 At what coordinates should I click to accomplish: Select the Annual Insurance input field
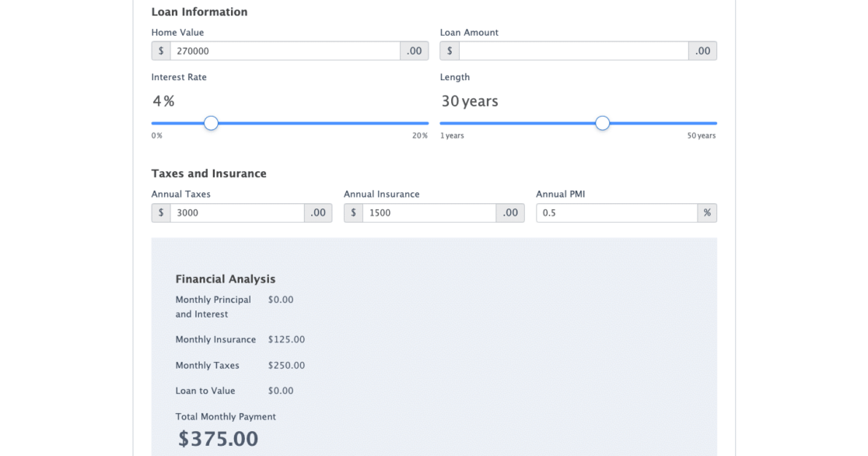click(x=429, y=213)
